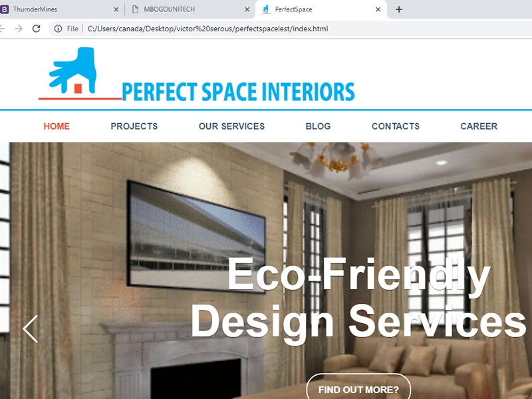
Task: Click the Perfect Space Interiors hand logo
Action: [73, 70]
